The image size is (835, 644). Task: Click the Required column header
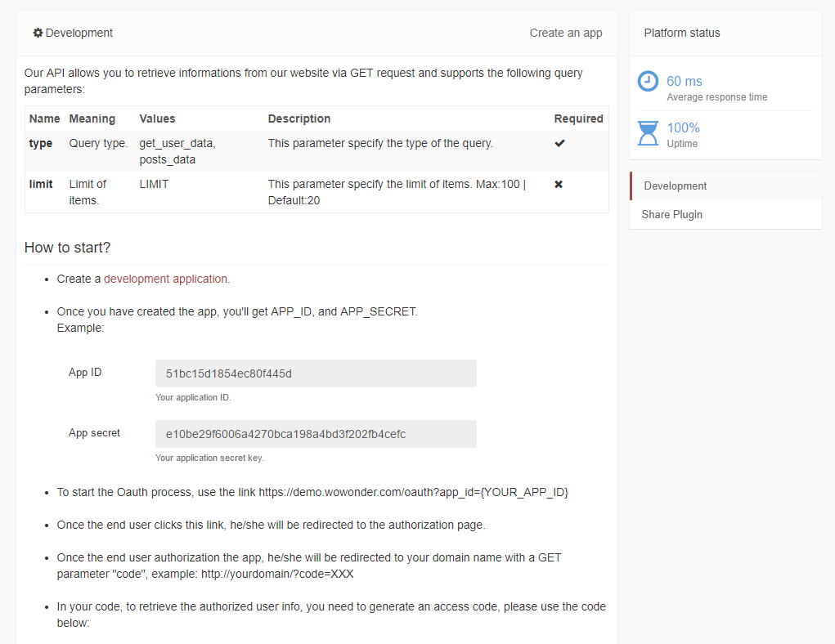point(578,119)
